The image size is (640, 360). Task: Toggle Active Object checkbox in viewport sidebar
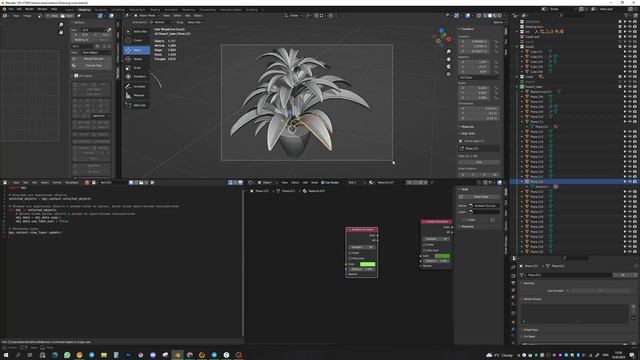(x=461, y=141)
